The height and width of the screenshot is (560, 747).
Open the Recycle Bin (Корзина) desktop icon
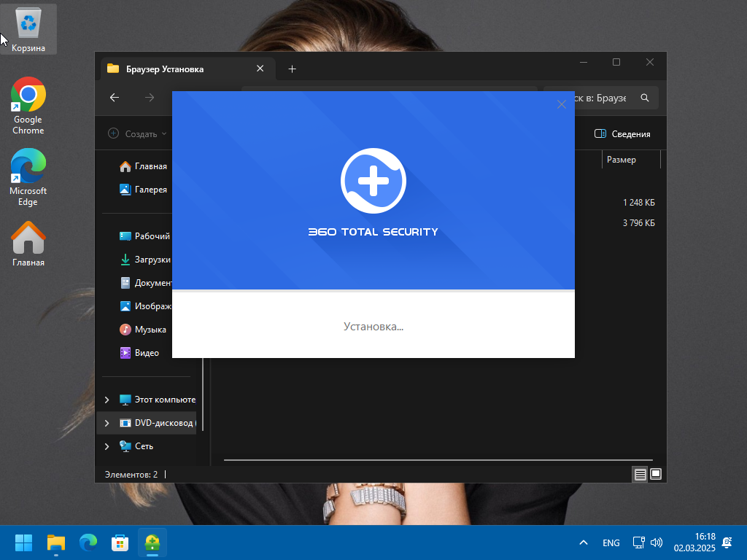[x=28, y=29]
